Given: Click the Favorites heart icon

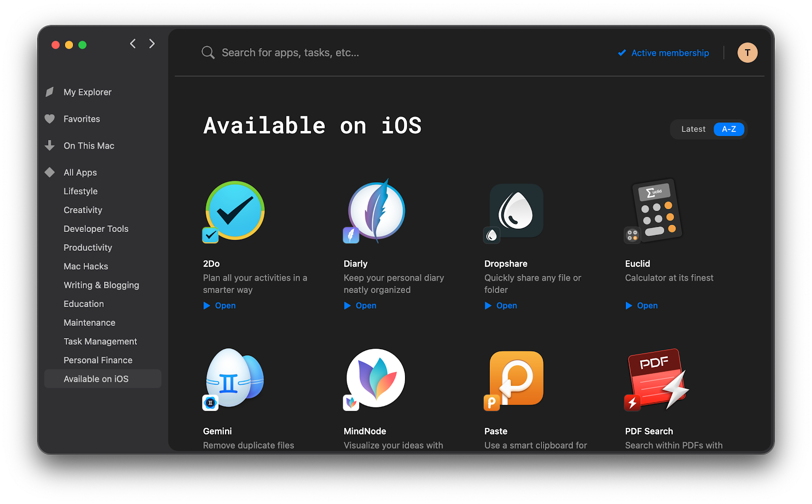Looking at the screenshot, I should [50, 119].
